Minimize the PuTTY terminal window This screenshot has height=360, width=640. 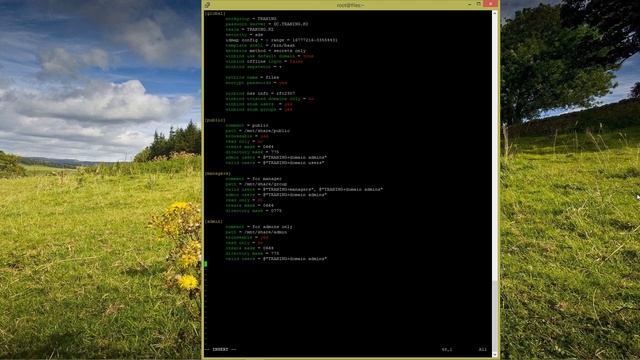pos(469,4)
